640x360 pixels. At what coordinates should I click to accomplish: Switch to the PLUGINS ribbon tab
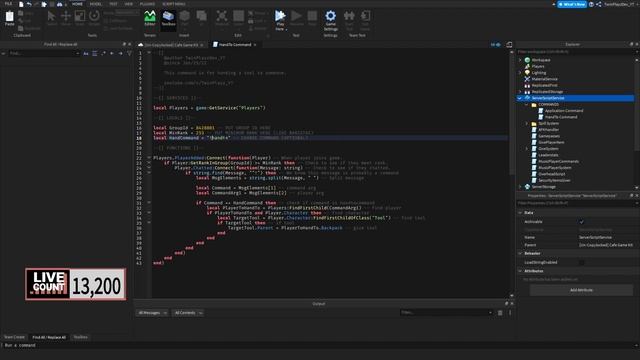147,4
